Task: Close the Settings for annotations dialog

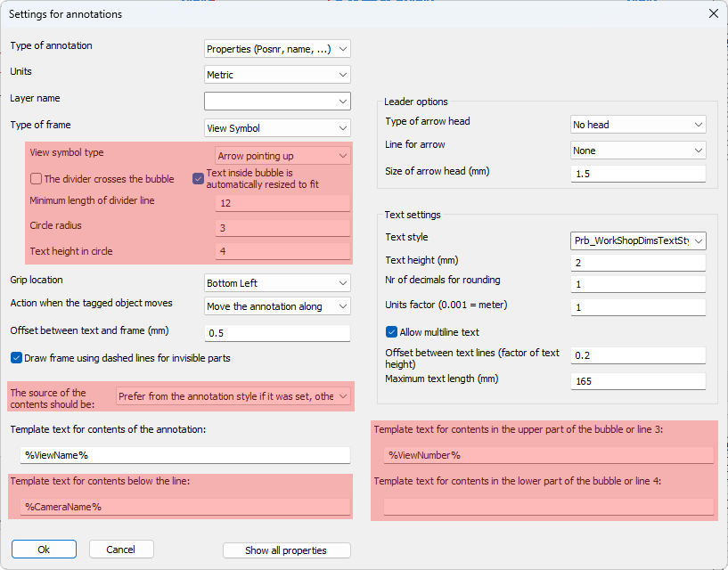Action: point(713,13)
